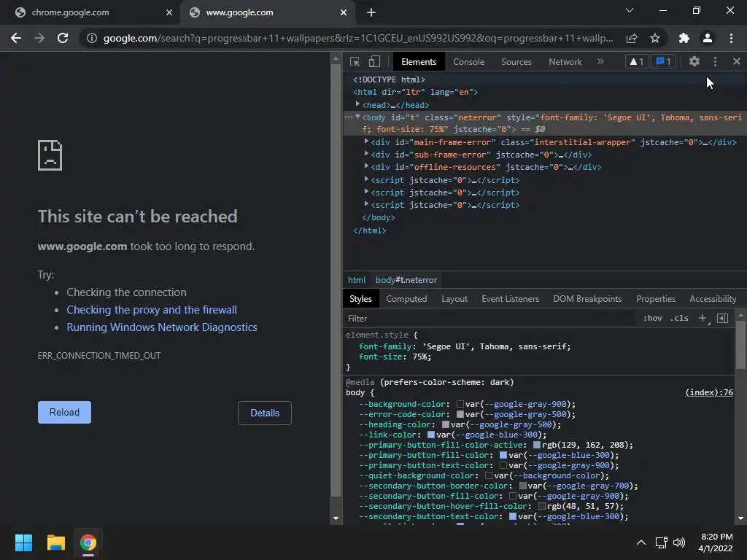The image size is (747, 560).
Task: Switch to the Sources tab
Action: 516,61
